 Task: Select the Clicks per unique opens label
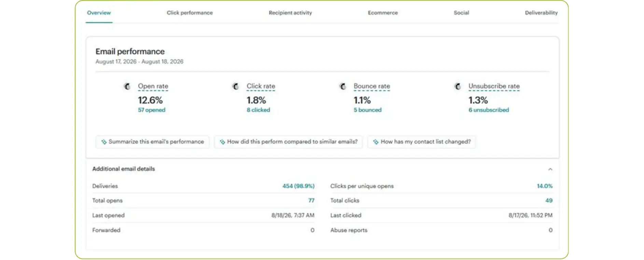pos(362,186)
